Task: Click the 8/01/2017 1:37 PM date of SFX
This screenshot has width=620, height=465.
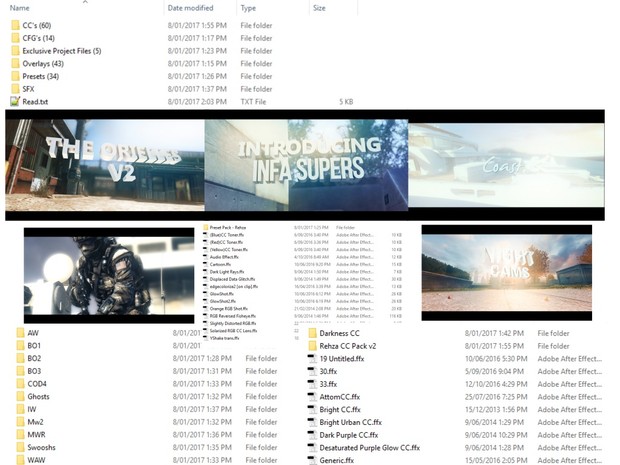Action: pyautogui.click(x=197, y=89)
